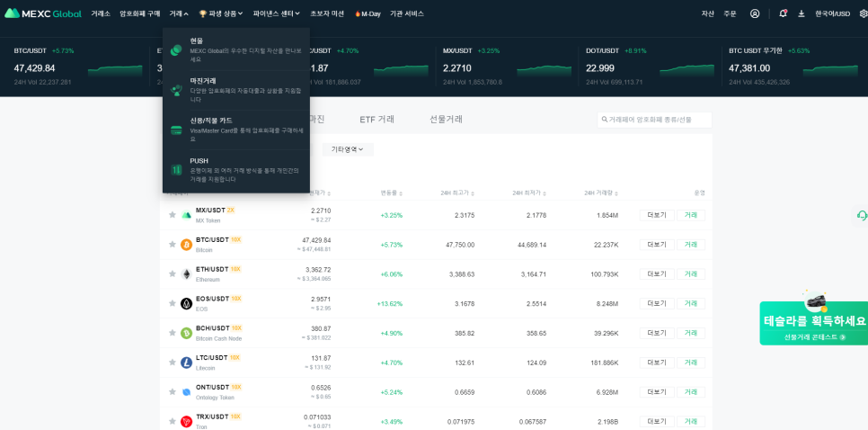Click 거래 button for ETH/USDT row

click(691, 273)
